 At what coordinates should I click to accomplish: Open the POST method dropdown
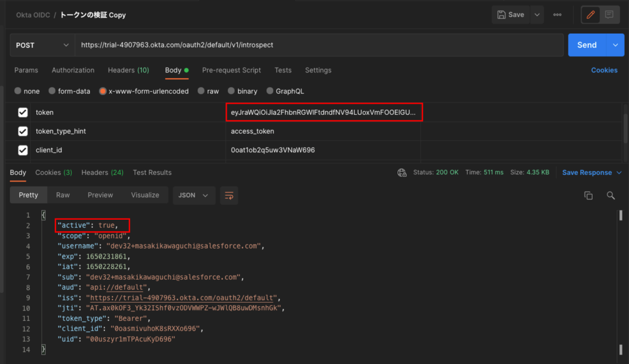point(42,45)
